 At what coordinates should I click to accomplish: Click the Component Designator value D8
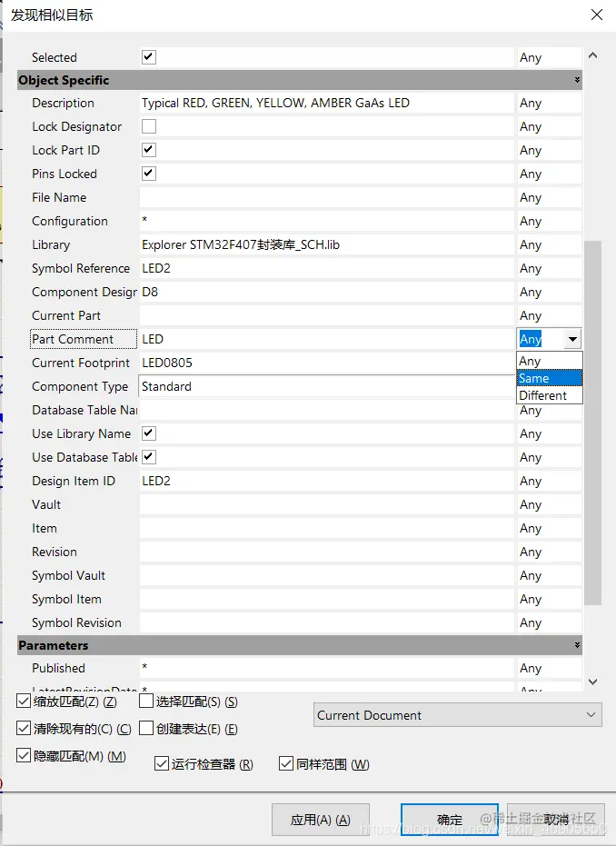326,292
